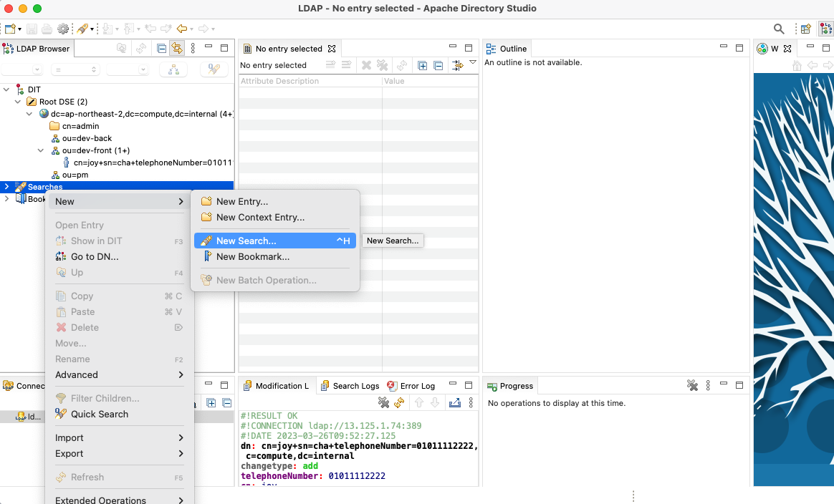Switch to the Search Logs tab

click(350, 386)
